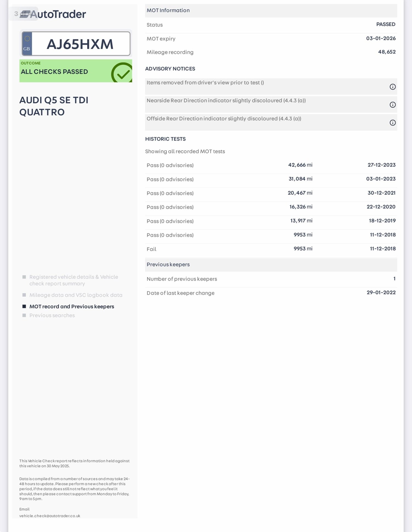Click the Mileage recording label
The height and width of the screenshot is (532, 412).
point(170,52)
